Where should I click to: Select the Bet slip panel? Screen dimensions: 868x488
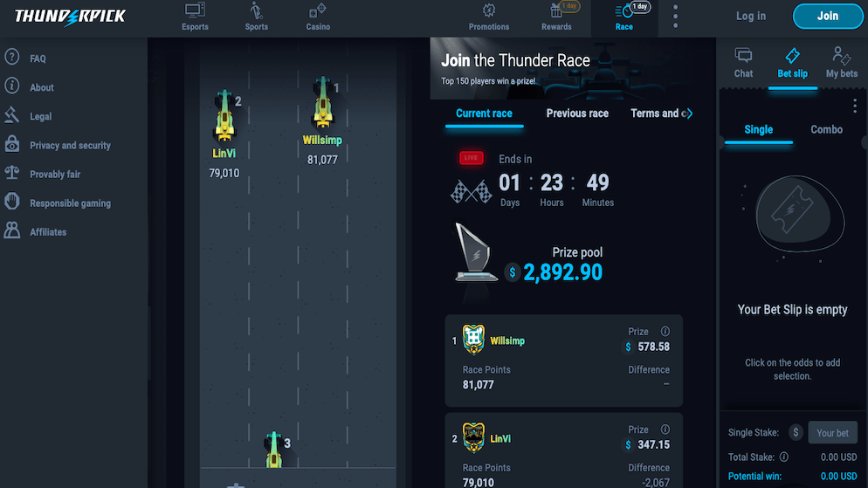click(792, 63)
